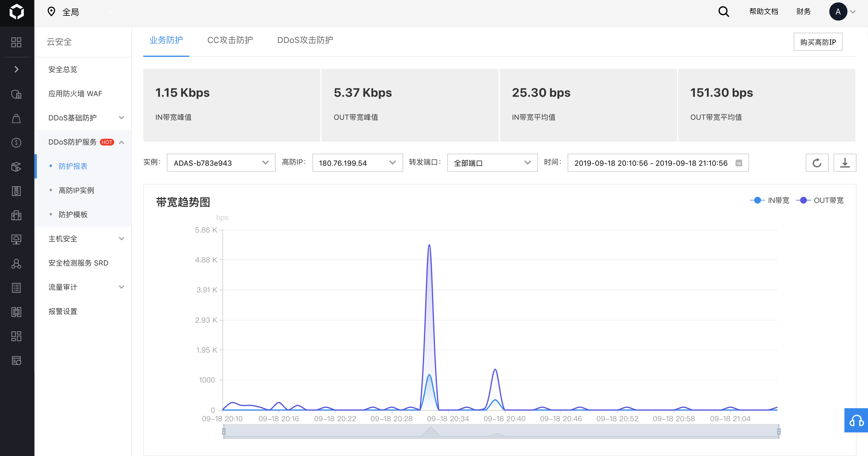Open the 财务 finance link
This screenshot has height=456, width=868.
[x=803, y=12]
